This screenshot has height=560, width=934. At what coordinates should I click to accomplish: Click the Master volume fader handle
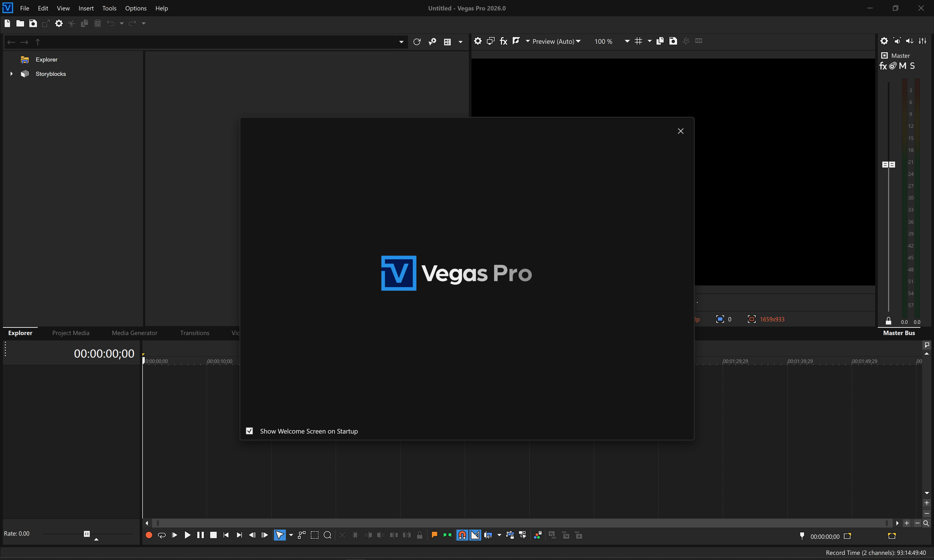[x=888, y=165]
